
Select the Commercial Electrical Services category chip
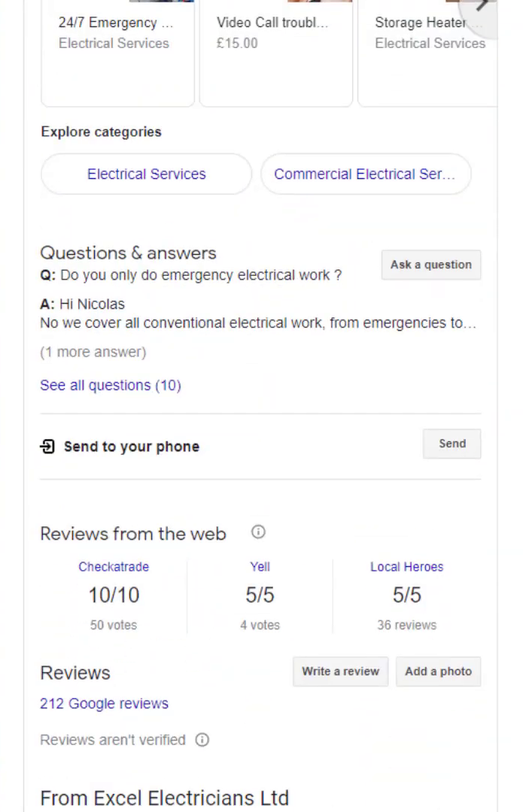tap(366, 174)
